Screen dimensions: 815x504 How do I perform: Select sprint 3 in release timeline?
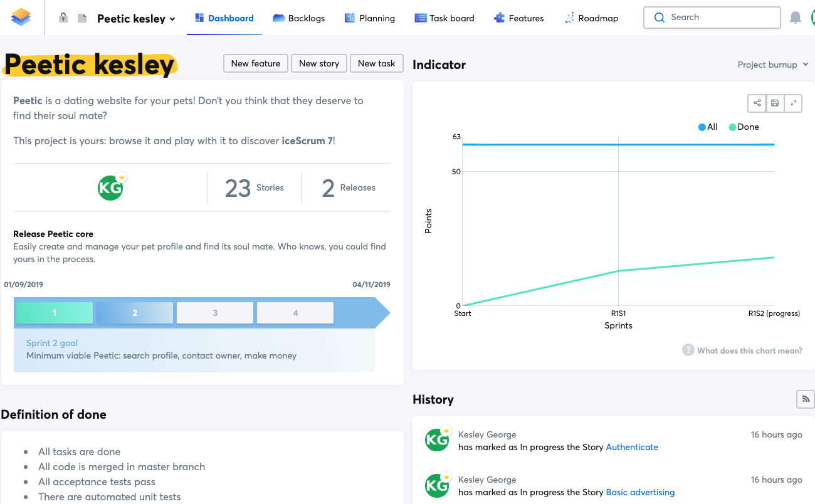[215, 313]
